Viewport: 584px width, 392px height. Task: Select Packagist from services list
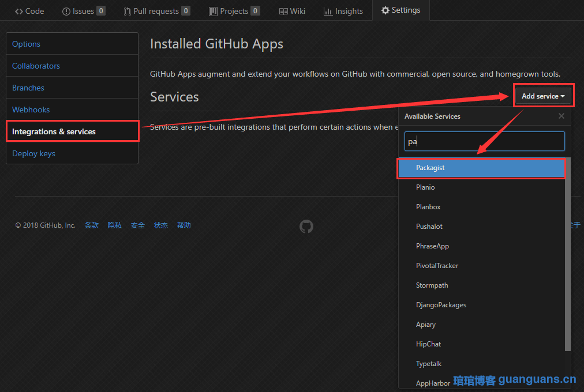coord(482,168)
